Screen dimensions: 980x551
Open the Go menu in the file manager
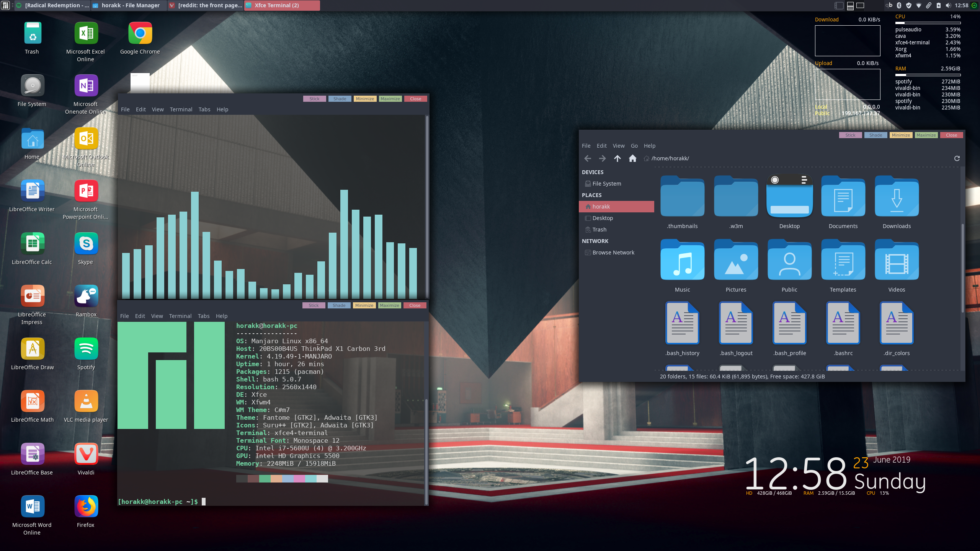point(634,146)
